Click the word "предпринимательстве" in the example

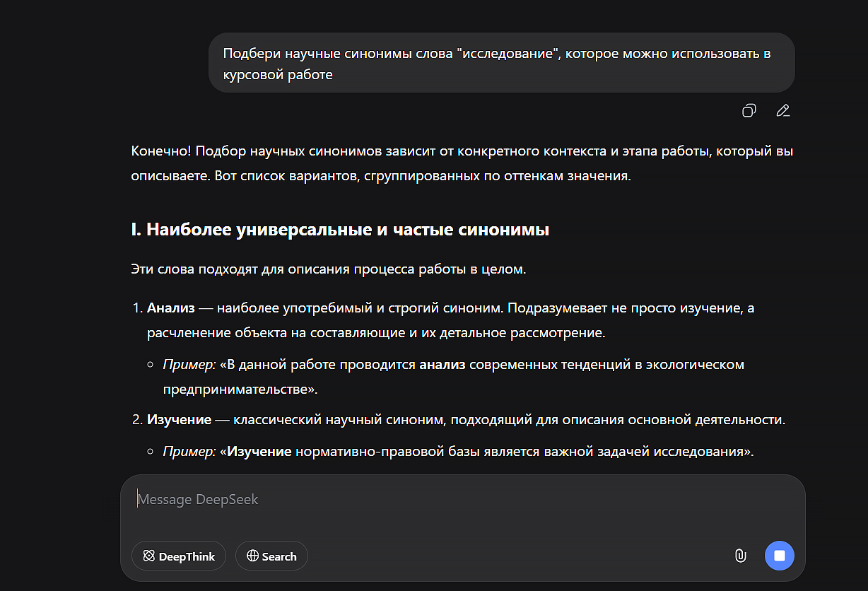tap(236, 389)
